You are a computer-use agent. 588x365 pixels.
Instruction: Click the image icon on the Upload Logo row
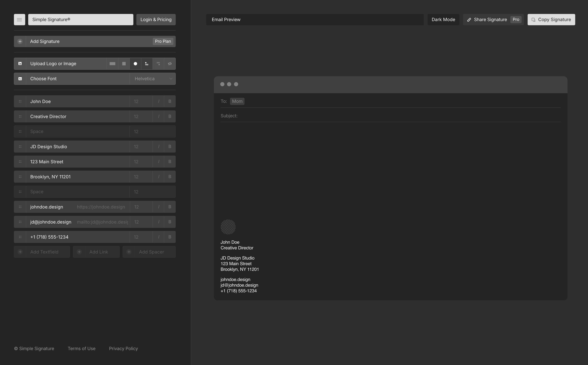(x=20, y=64)
